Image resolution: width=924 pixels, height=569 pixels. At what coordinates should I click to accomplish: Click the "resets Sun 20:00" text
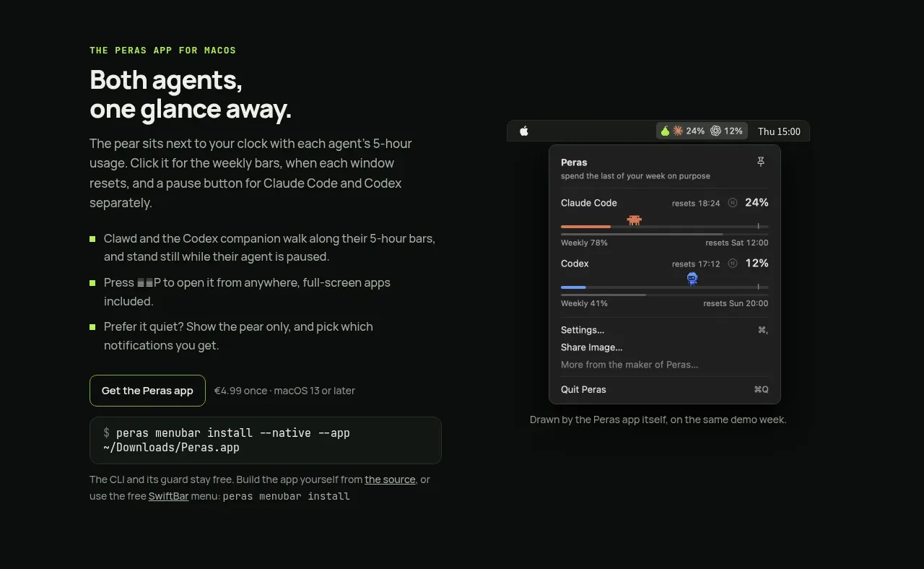(736, 303)
